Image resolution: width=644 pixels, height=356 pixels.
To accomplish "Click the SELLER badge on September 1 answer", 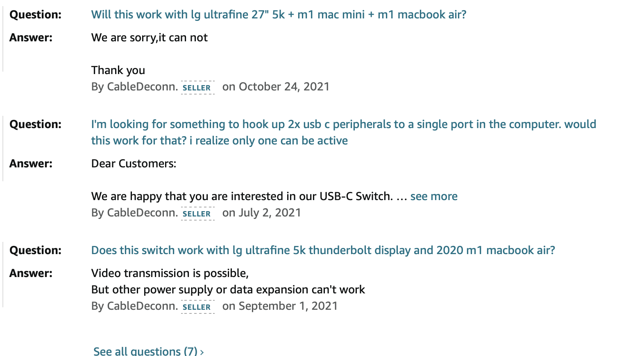I will [197, 307].
